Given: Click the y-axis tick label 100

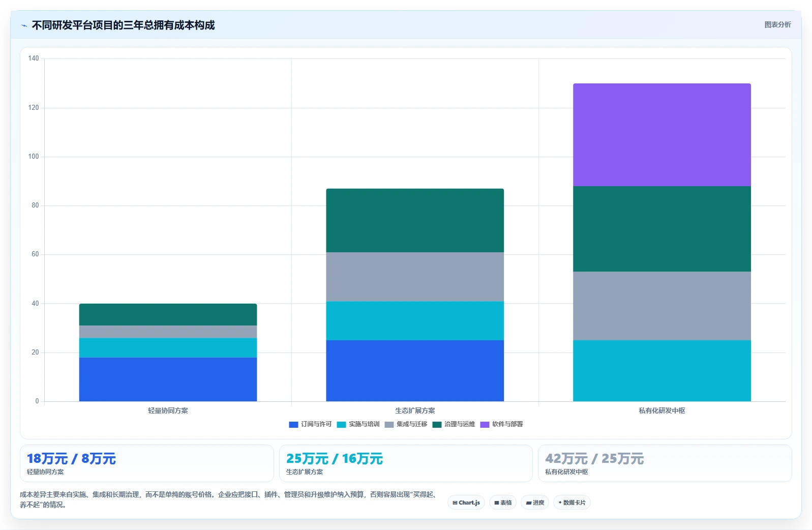Looking at the screenshot, I should click(x=34, y=156).
